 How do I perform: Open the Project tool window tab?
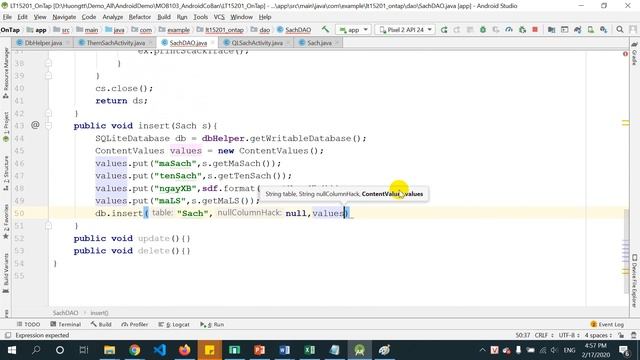click(6, 127)
